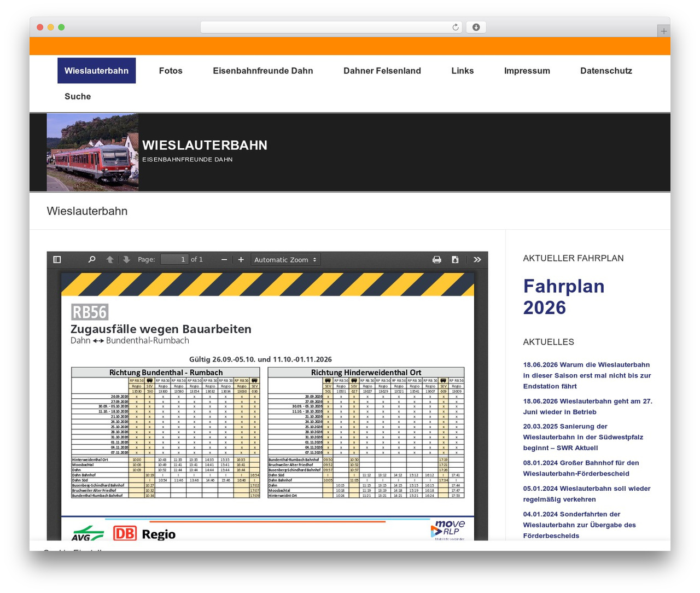The width and height of the screenshot is (700, 593).
Task: Zoom out the PDF document
Action: pos(224,259)
